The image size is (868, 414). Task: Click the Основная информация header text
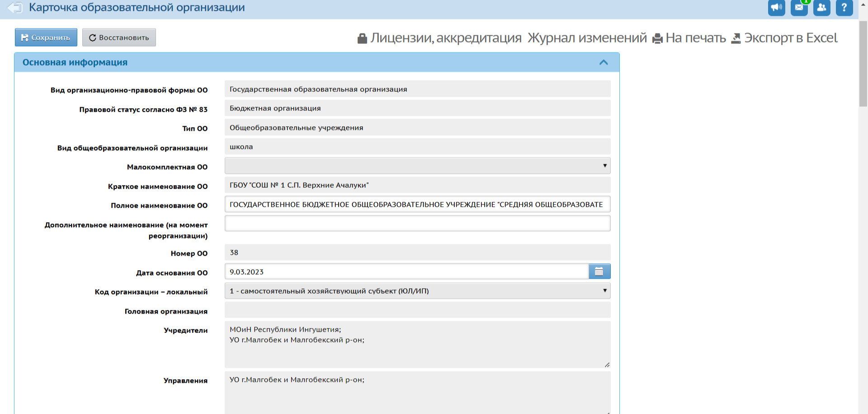tap(75, 62)
